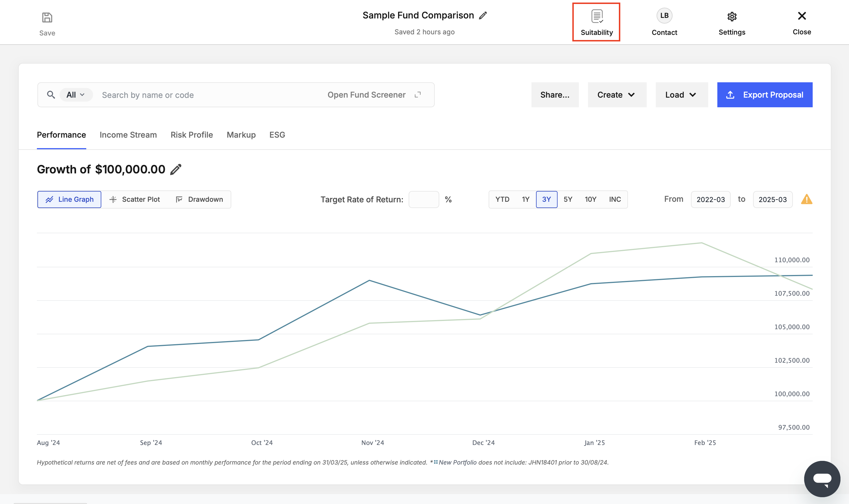Viewport: 849px width, 504px height.
Task: Click the Export Proposal button
Action: click(x=765, y=95)
